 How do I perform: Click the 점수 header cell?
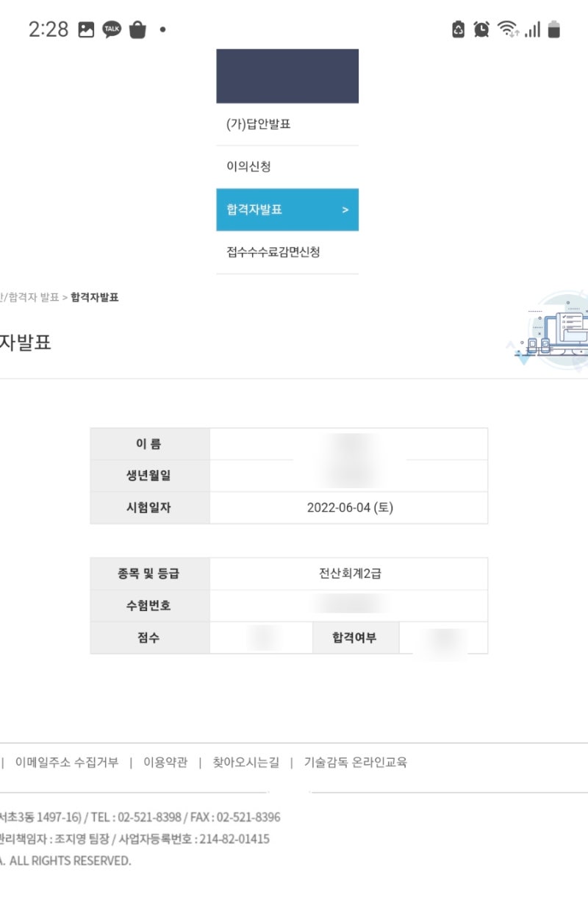point(150,637)
